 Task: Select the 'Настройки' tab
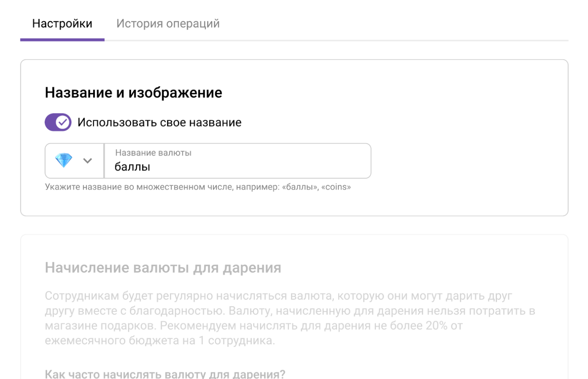[x=62, y=23]
